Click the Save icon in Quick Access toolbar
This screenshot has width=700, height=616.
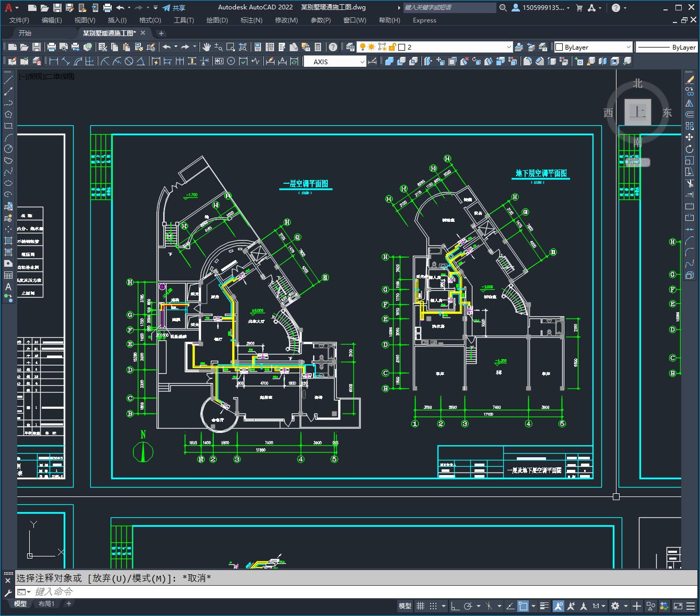pyautogui.click(x=57, y=8)
